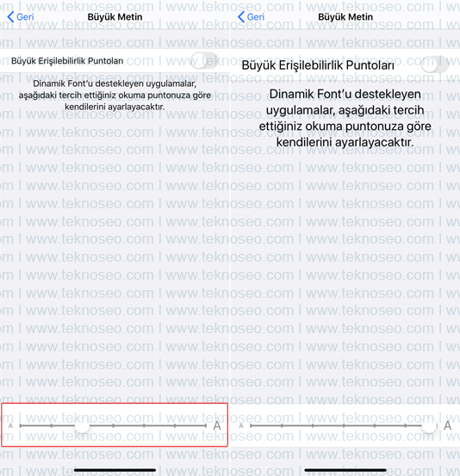Tap the Geri back button on left screen
This screenshot has height=476, width=460.
(x=21, y=16)
